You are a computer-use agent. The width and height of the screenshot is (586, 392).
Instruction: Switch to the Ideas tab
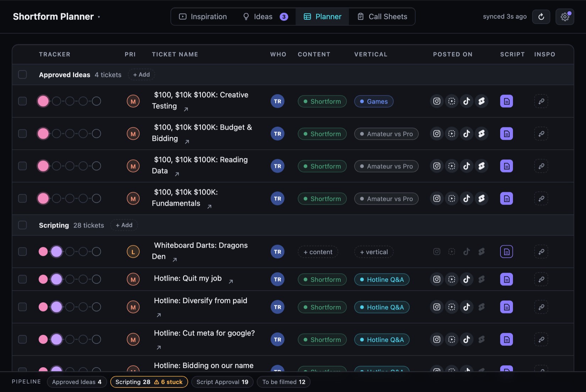265,17
